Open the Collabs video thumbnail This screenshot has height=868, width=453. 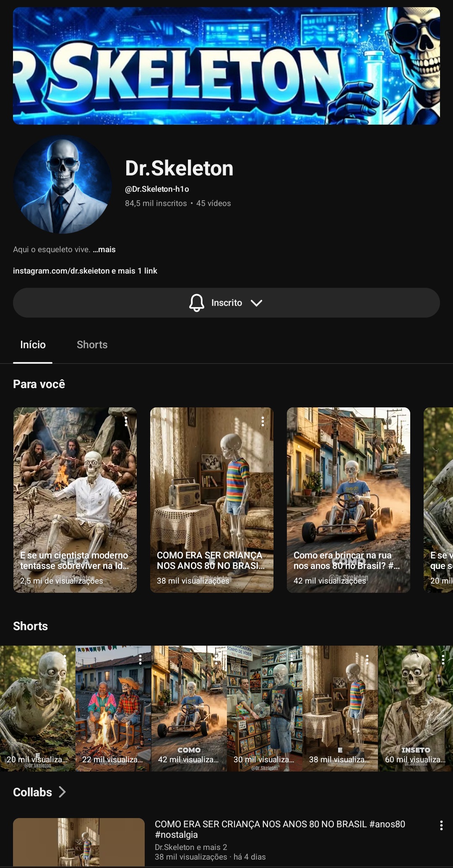pos(79,842)
